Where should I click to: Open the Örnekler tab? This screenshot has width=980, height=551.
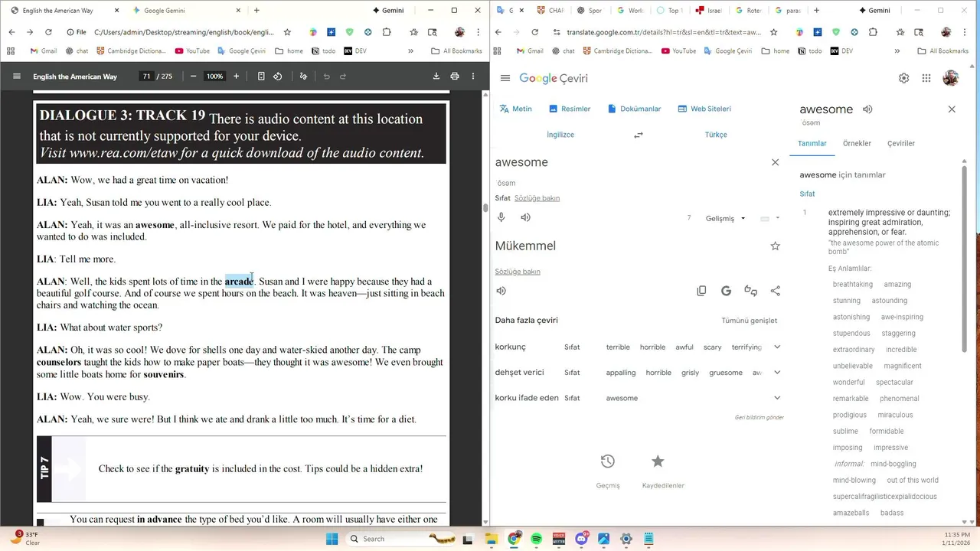click(857, 143)
